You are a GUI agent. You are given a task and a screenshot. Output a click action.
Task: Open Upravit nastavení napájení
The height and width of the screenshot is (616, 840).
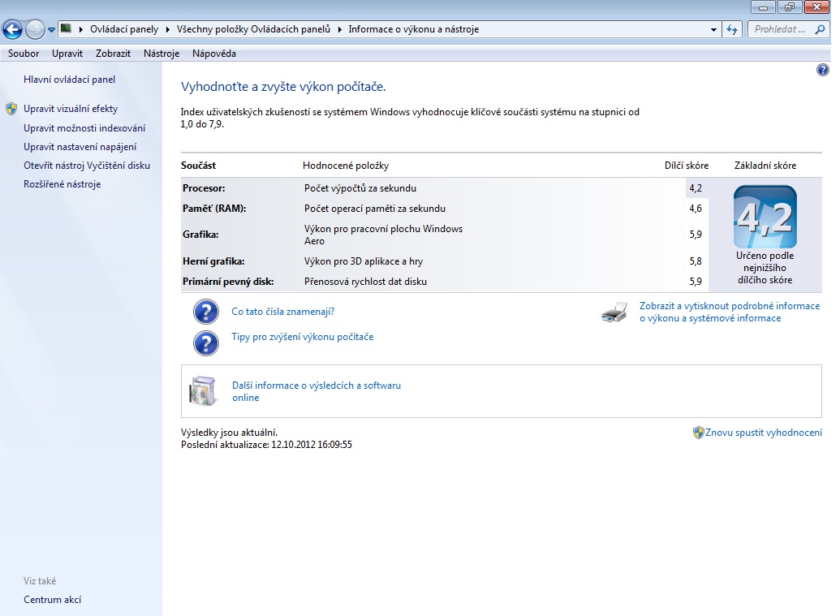[x=80, y=147]
